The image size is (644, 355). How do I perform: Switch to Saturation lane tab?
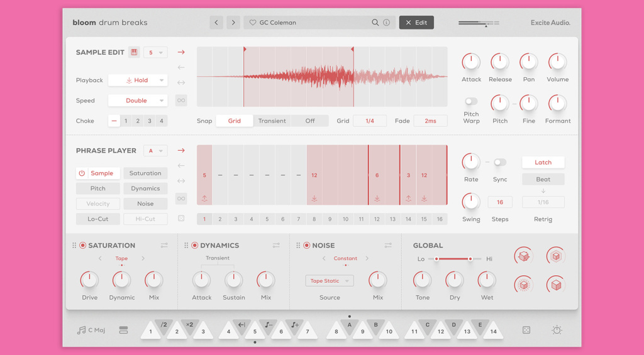[x=145, y=173]
